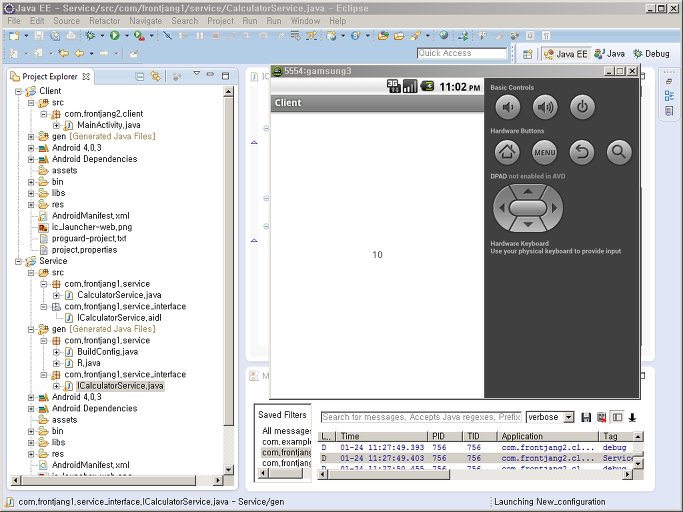Click the Debug bug icon in toolbar

90,36
